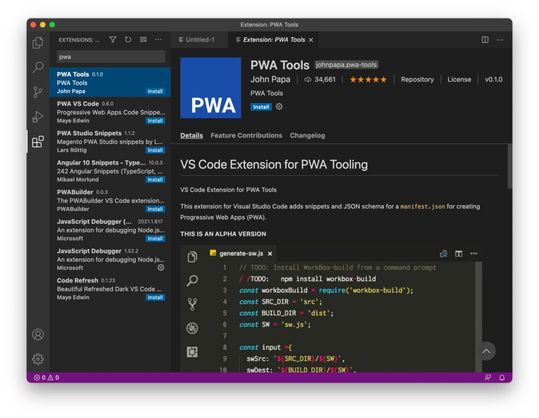Screen dimensions: 539x418
Task: Install the PWABuilder extension
Action: point(155,209)
